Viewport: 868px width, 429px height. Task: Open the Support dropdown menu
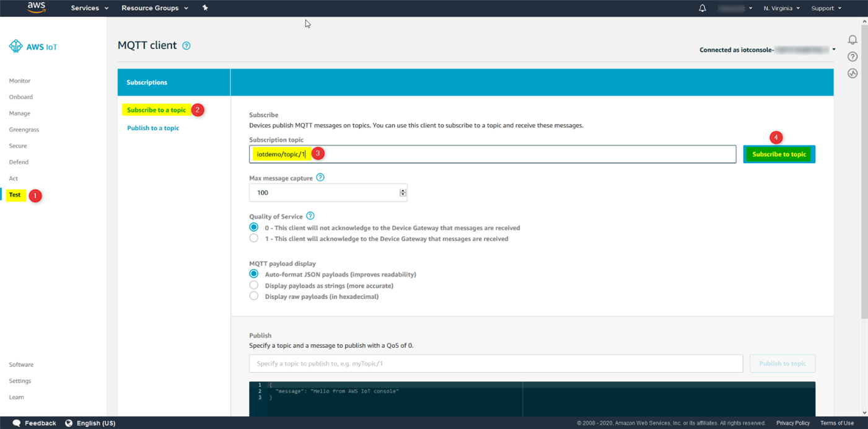point(826,8)
